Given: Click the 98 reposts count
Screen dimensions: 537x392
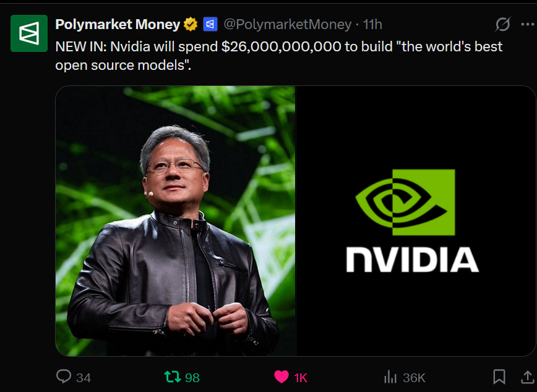Looking at the screenshot, I should 192,378.
